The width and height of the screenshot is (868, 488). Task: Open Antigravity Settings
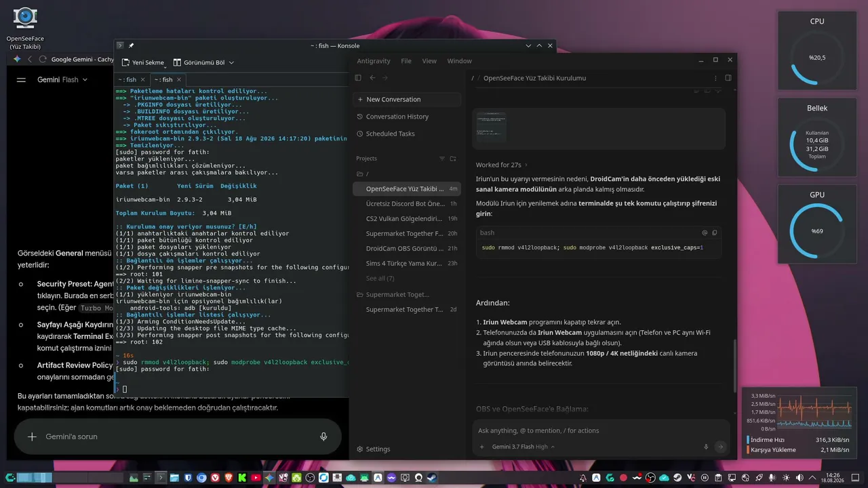tap(373, 449)
